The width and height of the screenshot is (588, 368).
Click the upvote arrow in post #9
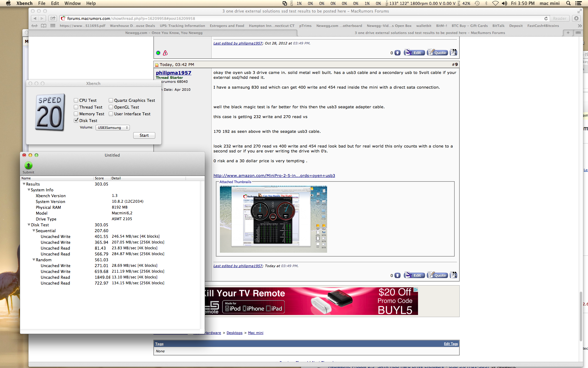[x=398, y=275]
